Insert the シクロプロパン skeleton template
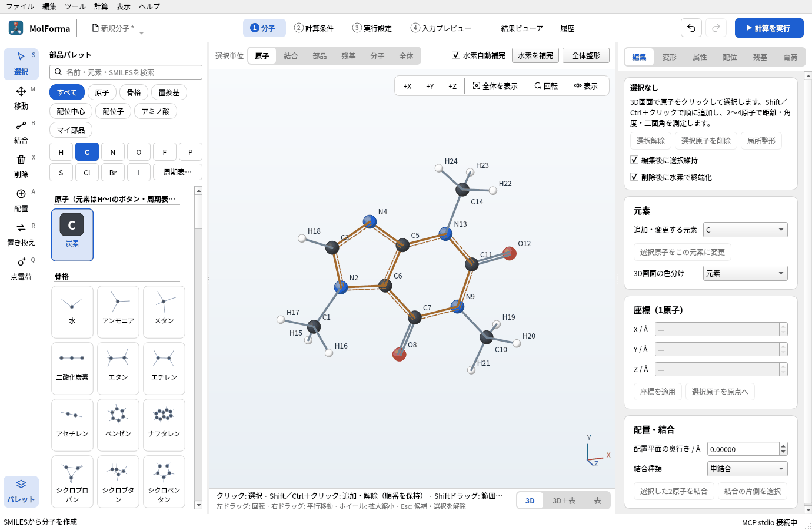Screen dimensions: 812x530 (x=72, y=482)
